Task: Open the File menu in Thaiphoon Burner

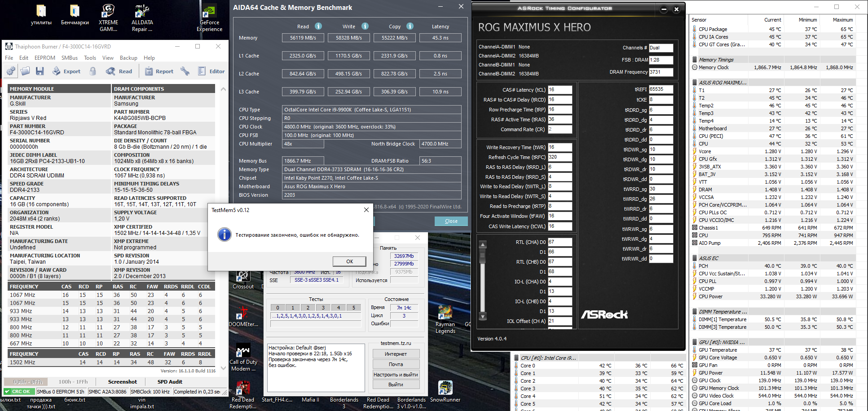Action: (x=9, y=58)
